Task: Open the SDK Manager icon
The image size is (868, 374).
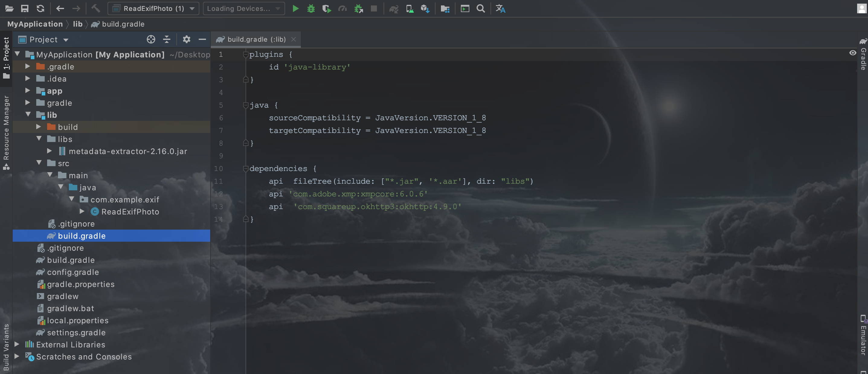Action: tap(425, 8)
